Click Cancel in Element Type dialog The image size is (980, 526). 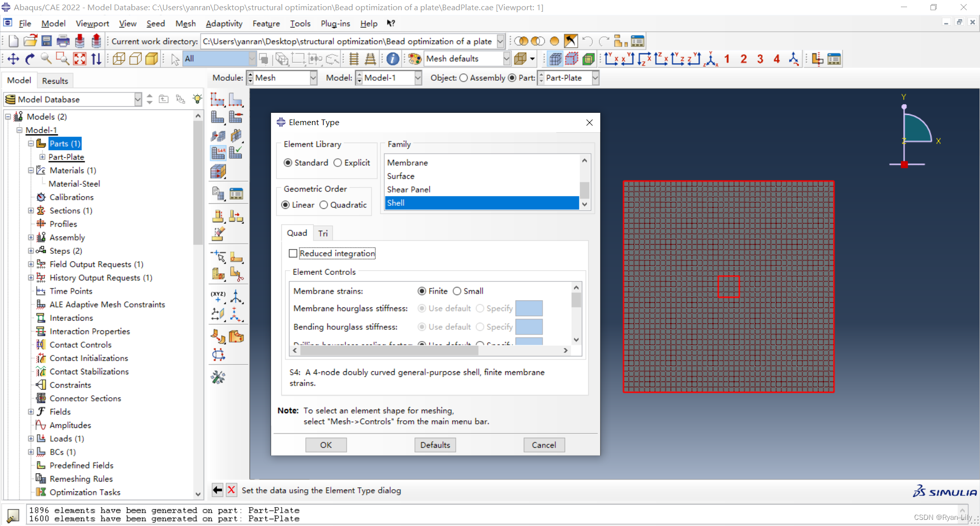coord(544,445)
